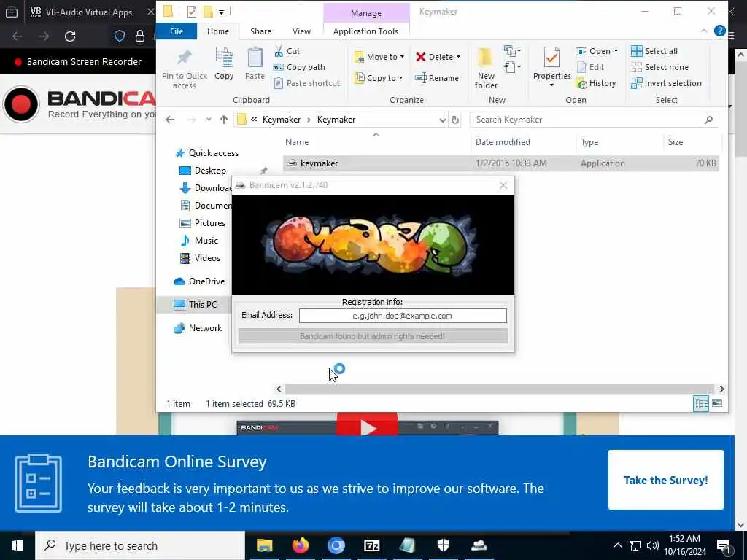Viewport: 747px width, 560px height.
Task: Click the horizontal scrollbar in file list
Action: (499, 389)
